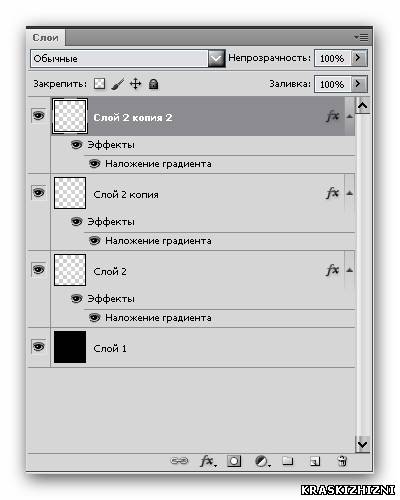
Task: Select the Слои tab
Action: coord(46,38)
